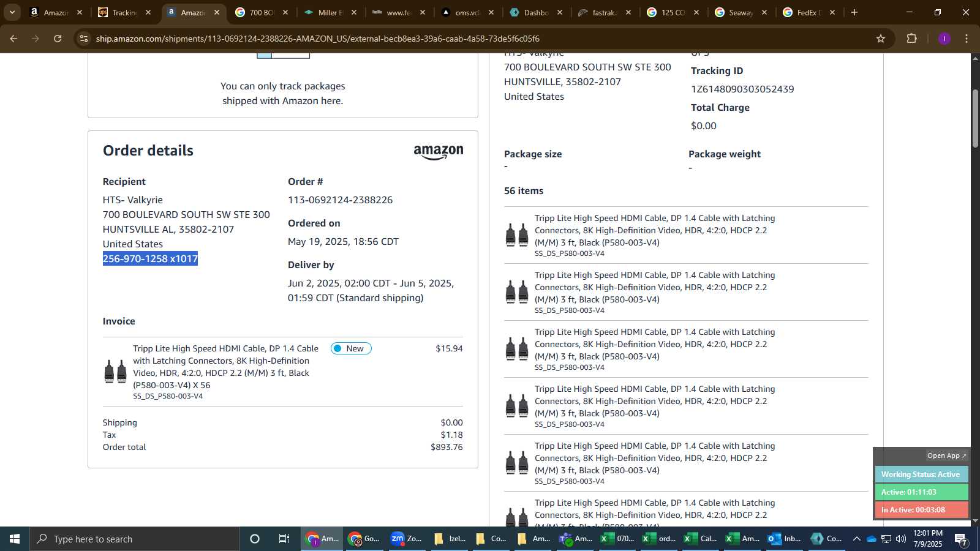Open the Izel... folder on taskbar
The width and height of the screenshot is (980, 551).
pyautogui.click(x=449, y=539)
